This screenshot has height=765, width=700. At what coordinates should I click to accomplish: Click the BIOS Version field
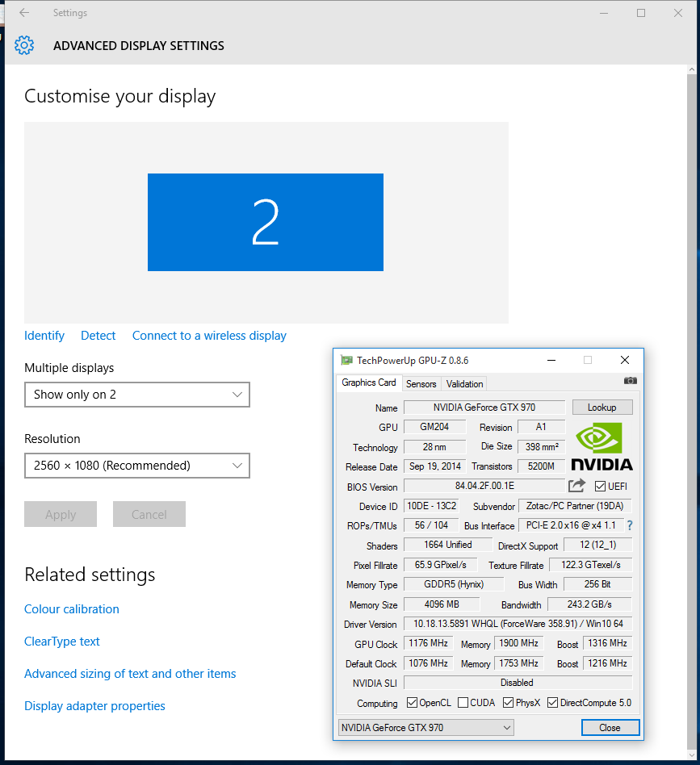(x=484, y=486)
